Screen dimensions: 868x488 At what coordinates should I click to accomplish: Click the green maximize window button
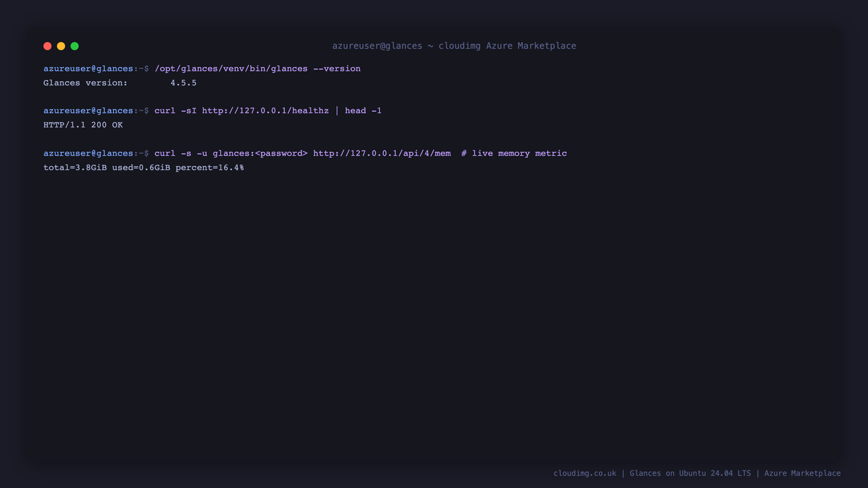[x=75, y=46]
